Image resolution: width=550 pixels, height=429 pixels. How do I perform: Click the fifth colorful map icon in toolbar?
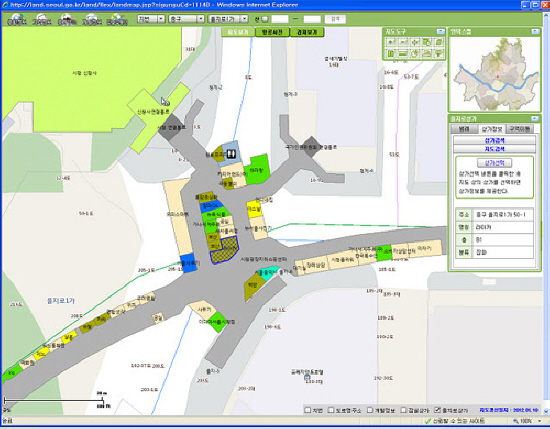(x=117, y=19)
